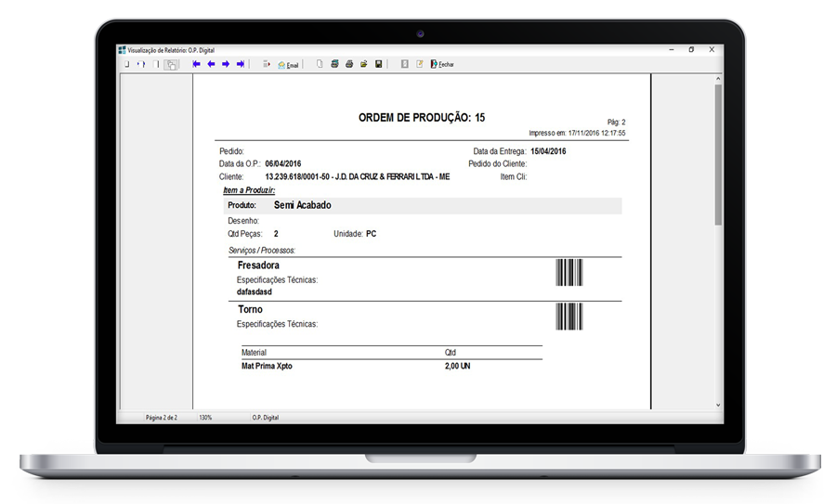
Task: Close the report with Fechar button
Action: pyautogui.click(x=443, y=65)
